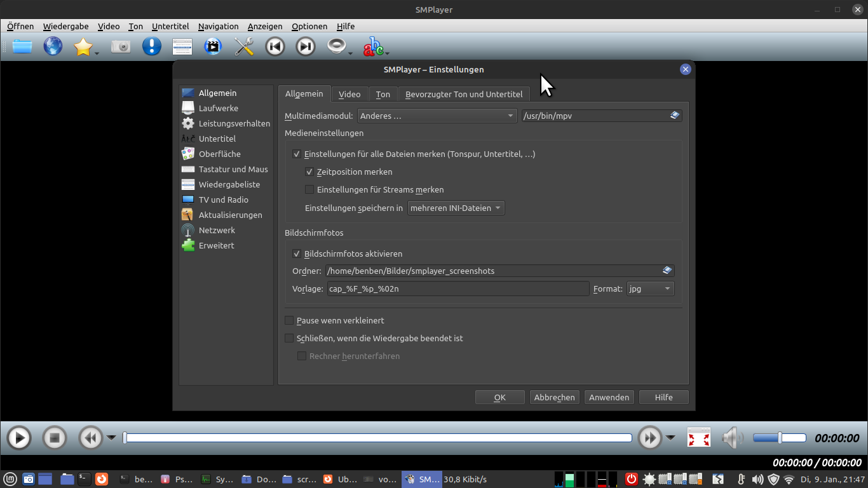Enable Einstellungen für Streams merken

pyautogui.click(x=309, y=189)
